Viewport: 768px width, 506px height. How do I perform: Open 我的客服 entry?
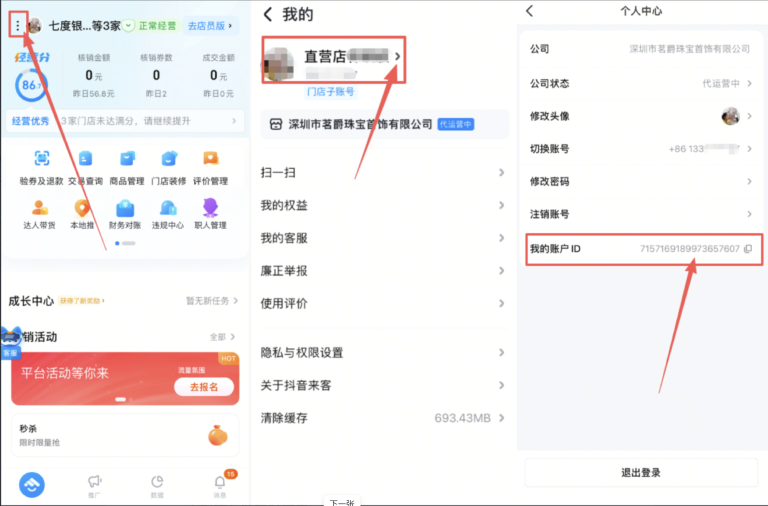point(384,238)
